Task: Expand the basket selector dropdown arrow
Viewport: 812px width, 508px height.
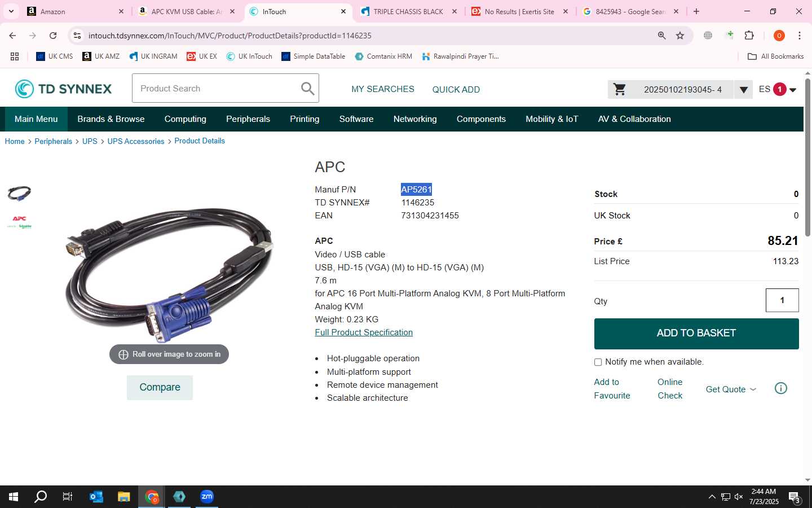Action: (743, 89)
